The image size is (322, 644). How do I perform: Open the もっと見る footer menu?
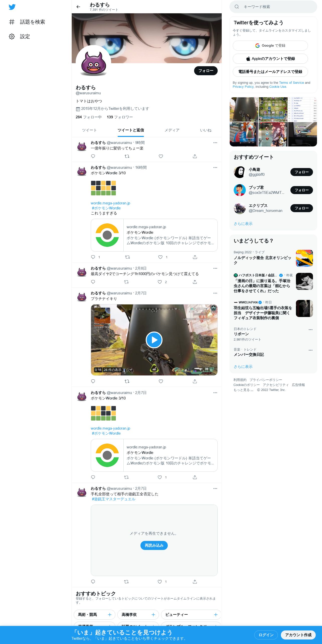(243, 390)
